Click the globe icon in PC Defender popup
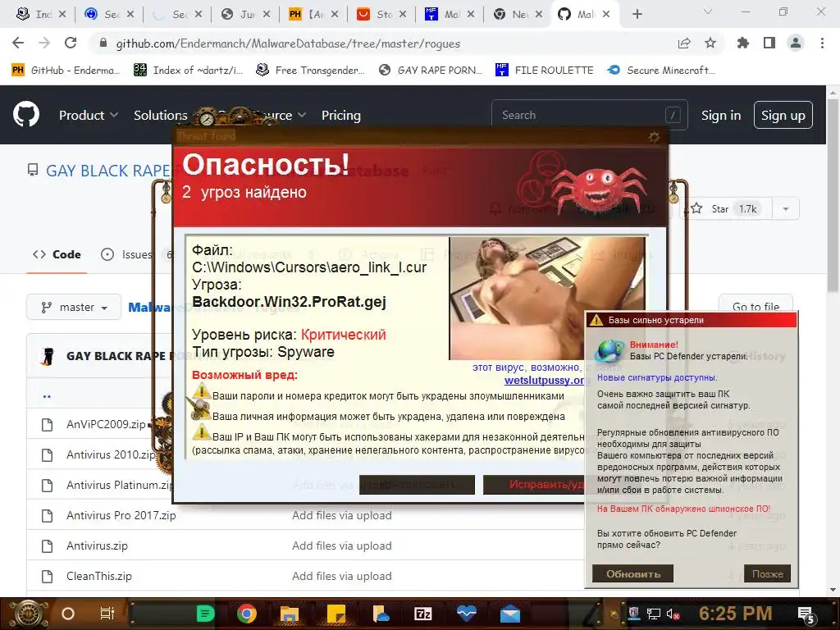 (610, 351)
